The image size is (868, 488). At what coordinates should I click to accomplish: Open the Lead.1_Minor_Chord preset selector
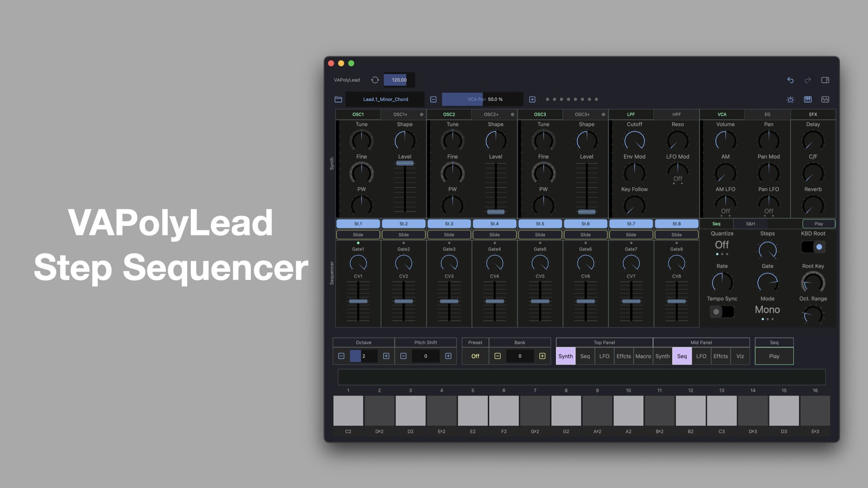click(x=385, y=99)
